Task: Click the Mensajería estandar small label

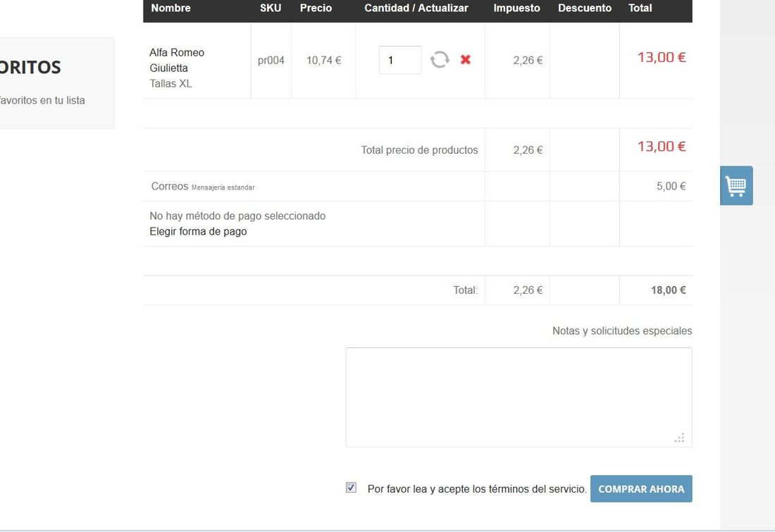Action: [223, 187]
